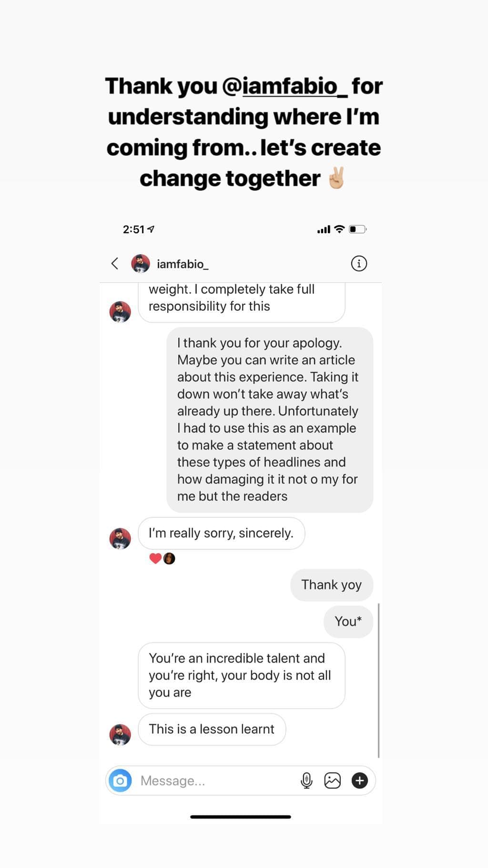
Task: Tap the "This is a lesson learnt" message
Action: 212,729
